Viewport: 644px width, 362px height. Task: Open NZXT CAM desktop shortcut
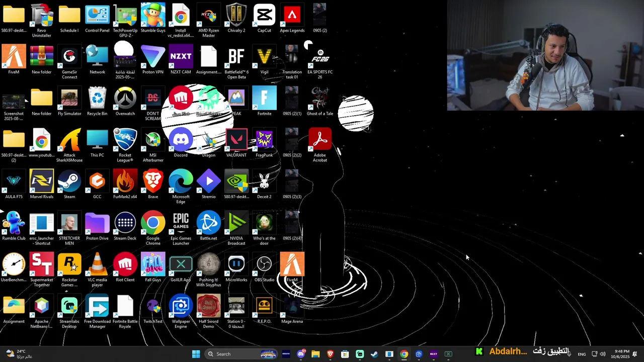(181, 59)
